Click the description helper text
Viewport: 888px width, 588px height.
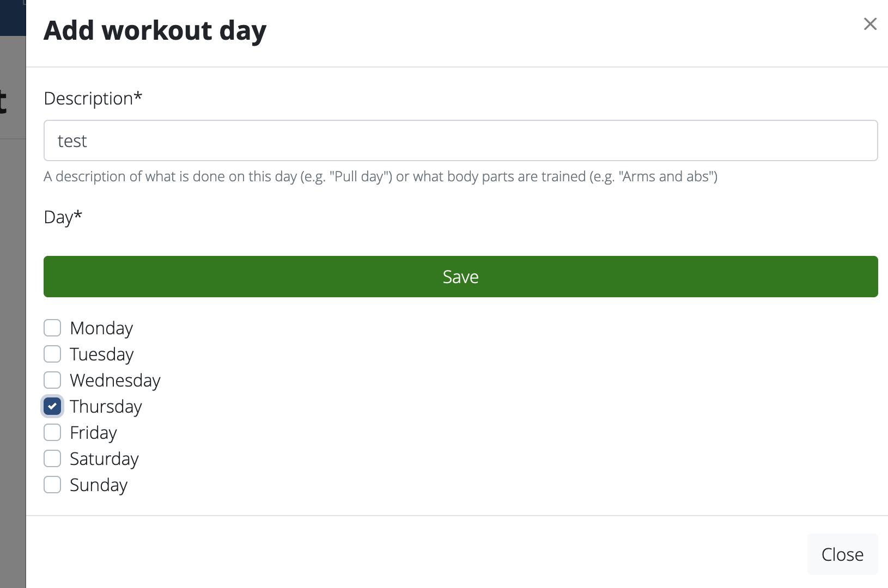[380, 176]
